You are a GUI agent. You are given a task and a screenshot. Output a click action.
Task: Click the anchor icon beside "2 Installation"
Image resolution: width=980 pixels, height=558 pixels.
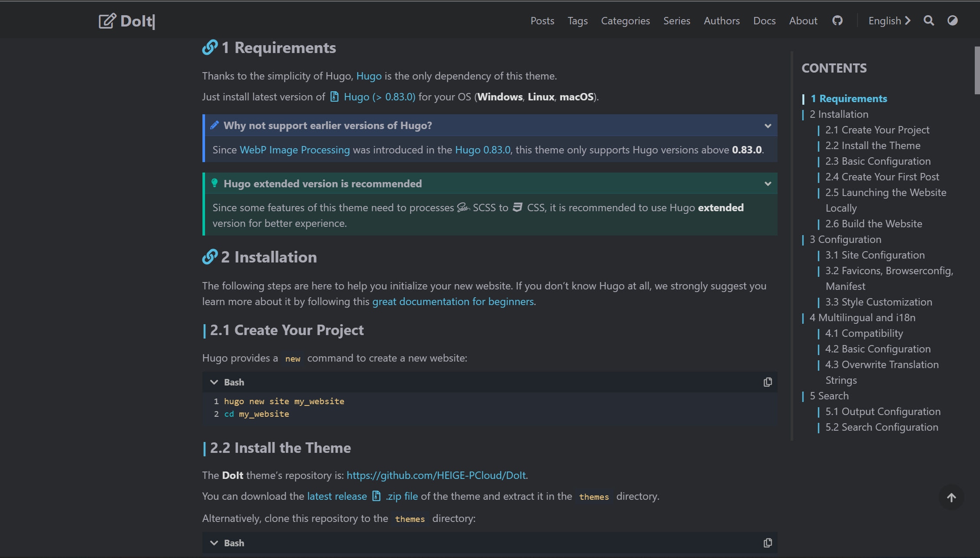[x=210, y=257]
